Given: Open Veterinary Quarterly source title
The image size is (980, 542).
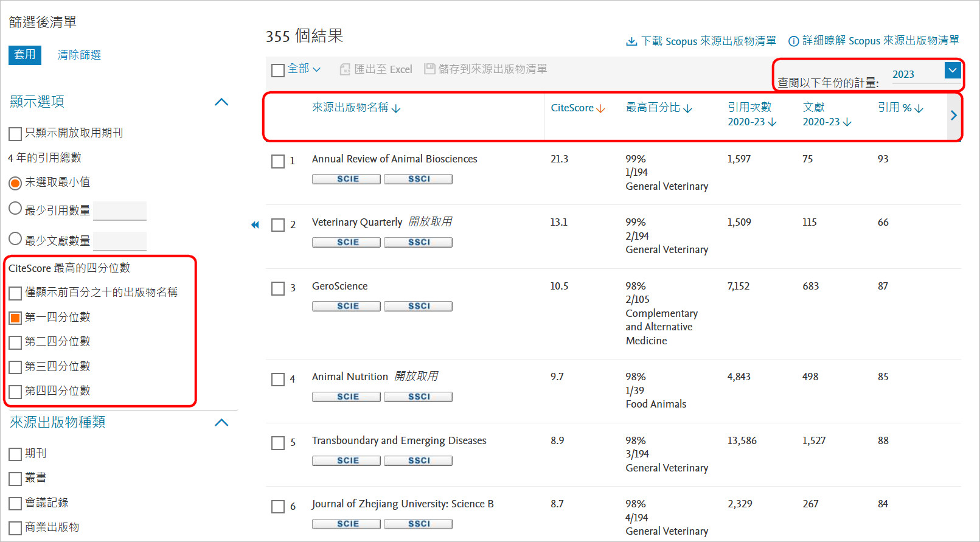Looking at the screenshot, I should tap(357, 222).
